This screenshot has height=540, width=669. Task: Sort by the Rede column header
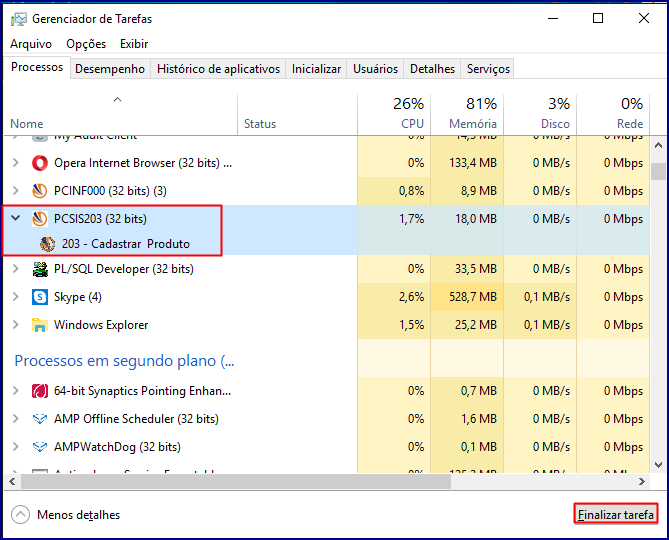pos(613,114)
